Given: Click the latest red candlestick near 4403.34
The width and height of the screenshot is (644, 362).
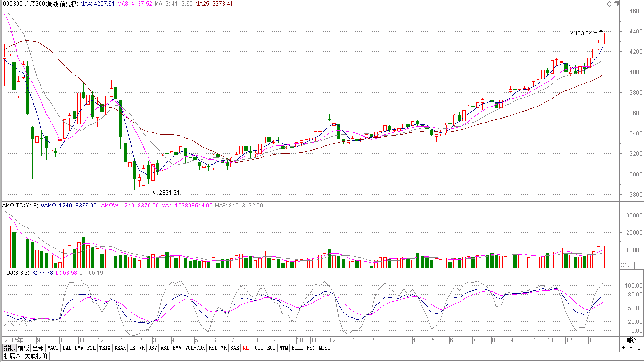Looking at the screenshot, I should click(603, 39).
